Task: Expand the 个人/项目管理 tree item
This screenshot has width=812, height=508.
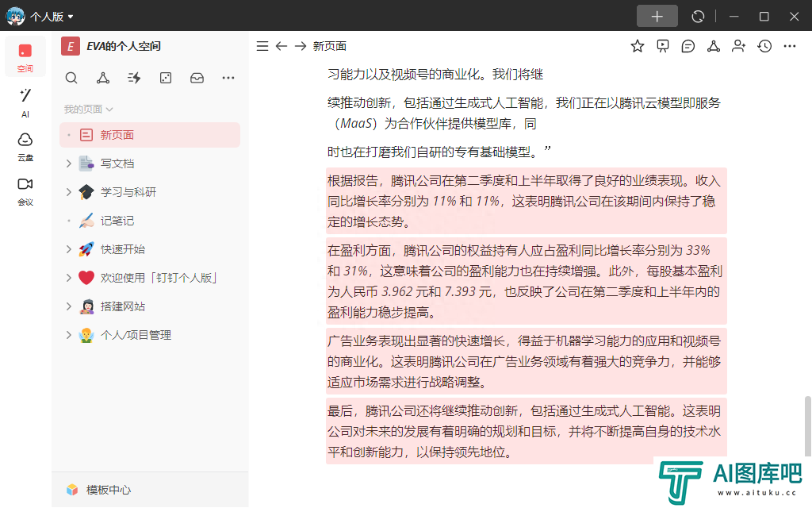Action: [69, 335]
